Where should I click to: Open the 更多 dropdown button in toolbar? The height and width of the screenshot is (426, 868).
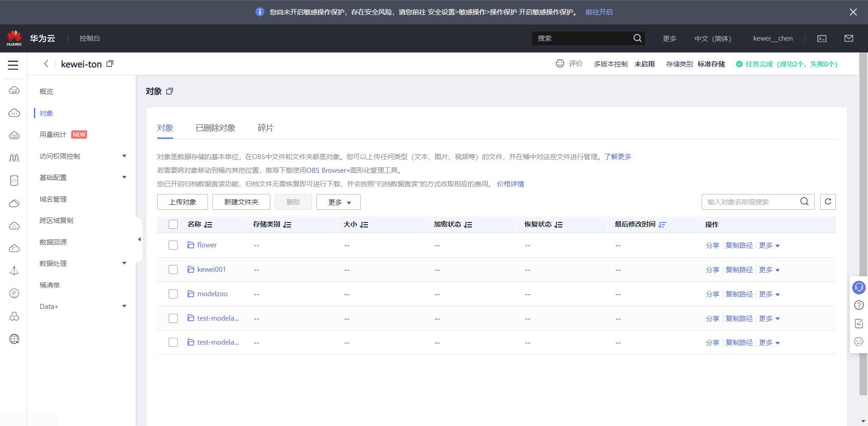click(x=339, y=202)
